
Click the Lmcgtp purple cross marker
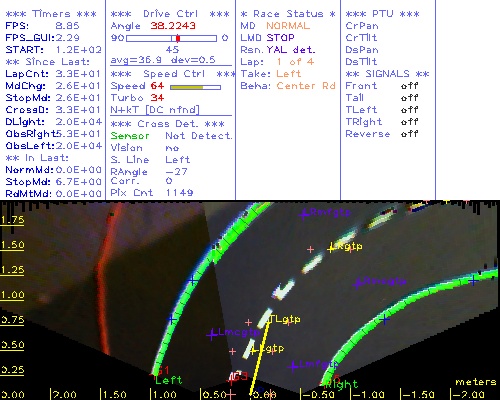[212, 334]
